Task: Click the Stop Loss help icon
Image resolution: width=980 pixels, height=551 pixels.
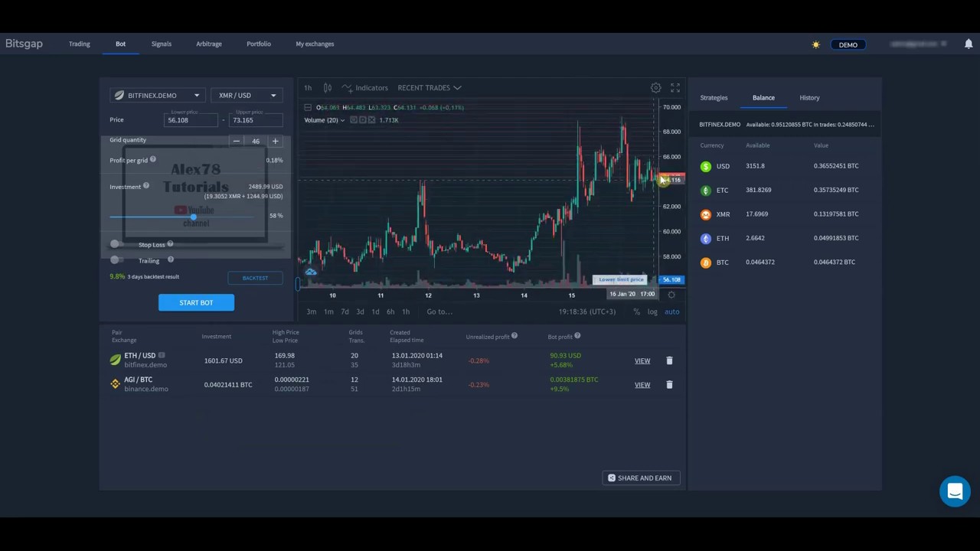Action: pyautogui.click(x=170, y=244)
